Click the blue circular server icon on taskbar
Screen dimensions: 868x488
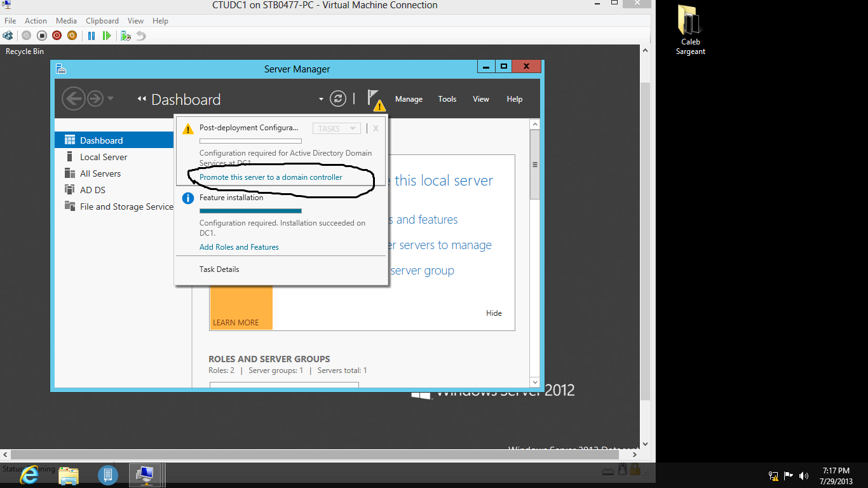[108, 475]
